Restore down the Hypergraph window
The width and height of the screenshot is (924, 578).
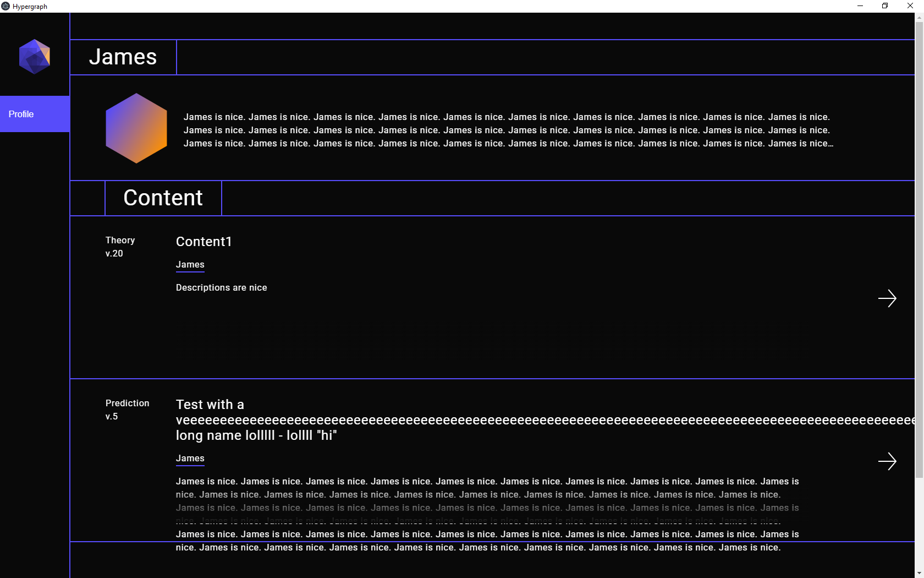point(885,6)
